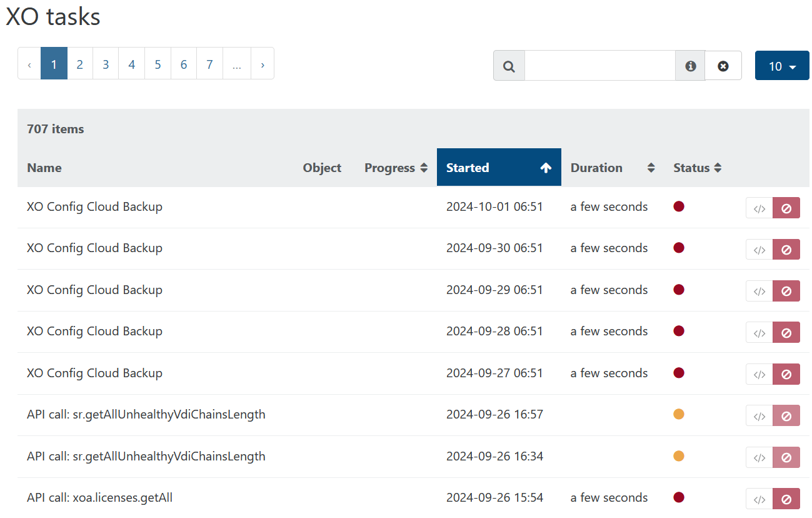Click the '707 items' count text
812x518 pixels.
pyautogui.click(x=56, y=129)
